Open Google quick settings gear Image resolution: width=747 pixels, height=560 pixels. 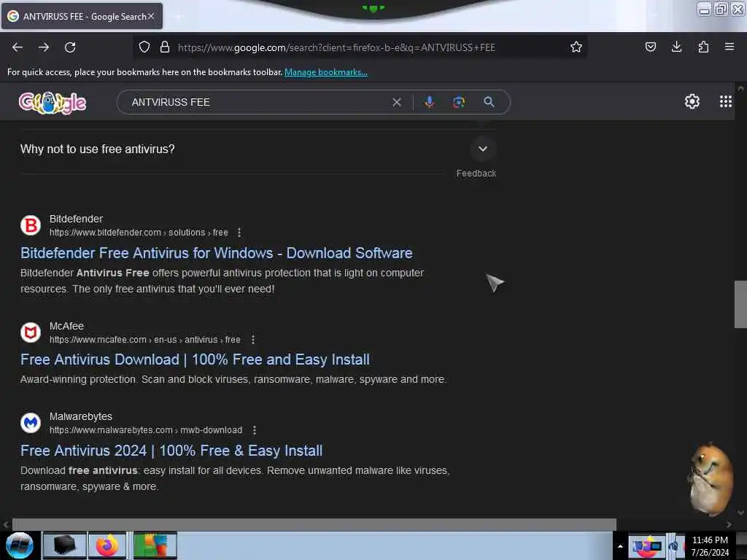[692, 101]
